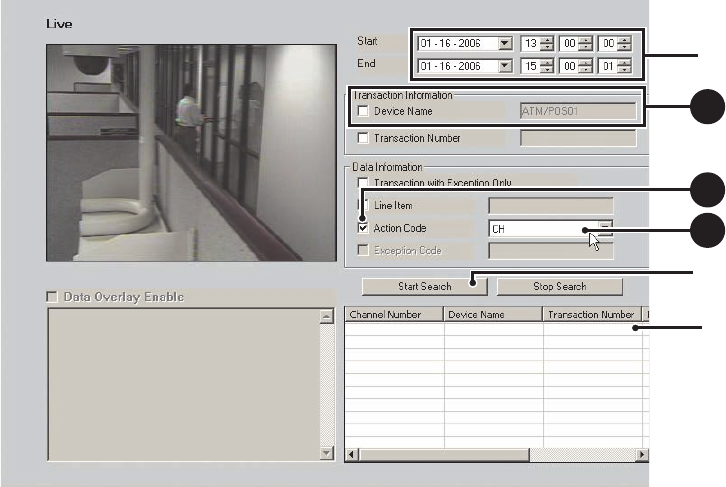726x487 pixels.
Task: Increase the Start second spinner value
Action: click(x=625, y=40)
